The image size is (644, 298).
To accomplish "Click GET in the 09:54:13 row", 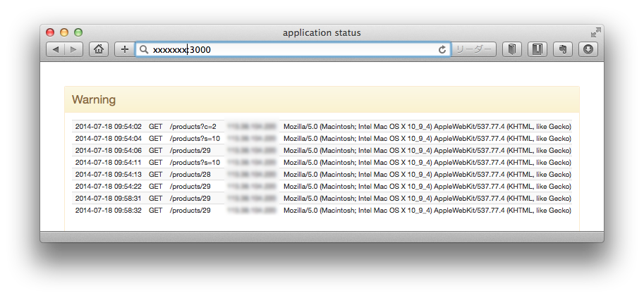I will click(156, 174).
